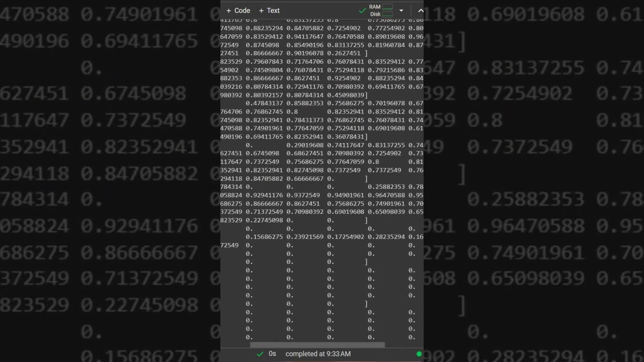Click the output value 0.72941176
This screenshot has height=362, width=644.
coord(305,87)
